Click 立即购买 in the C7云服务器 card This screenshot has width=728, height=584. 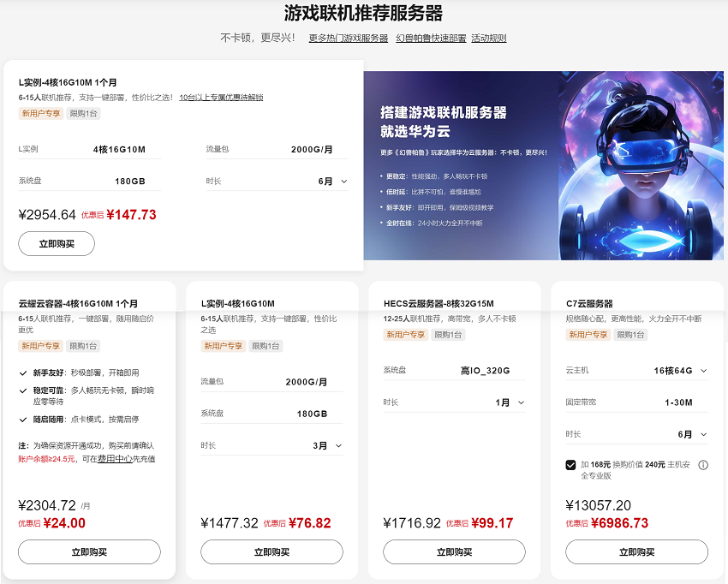[x=636, y=552]
